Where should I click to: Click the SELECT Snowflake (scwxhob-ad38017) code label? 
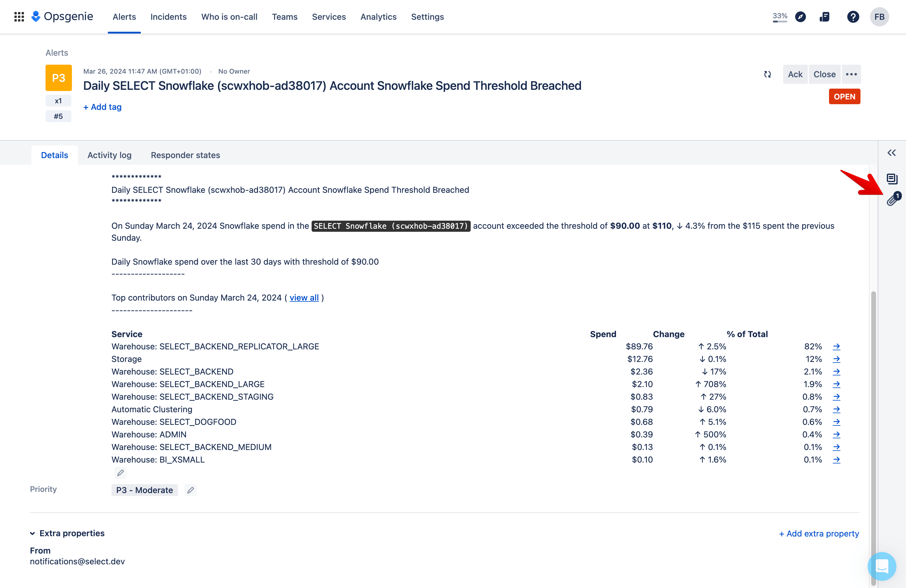point(391,226)
